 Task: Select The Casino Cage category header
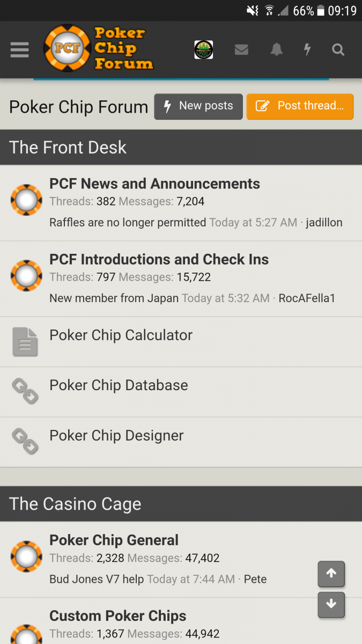(75, 504)
